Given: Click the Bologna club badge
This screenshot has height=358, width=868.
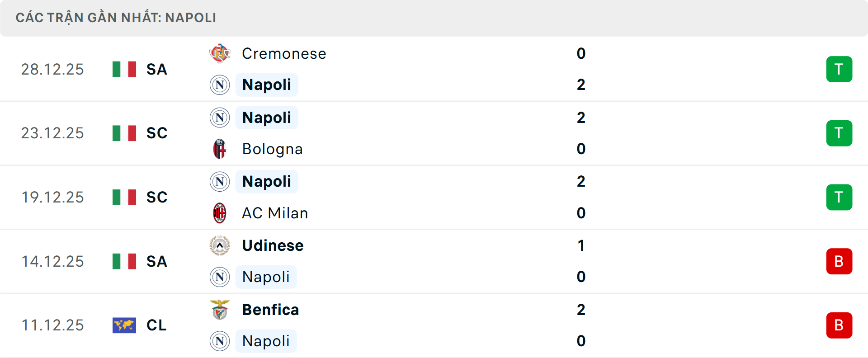Looking at the screenshot, I should (x=220, y=149).
